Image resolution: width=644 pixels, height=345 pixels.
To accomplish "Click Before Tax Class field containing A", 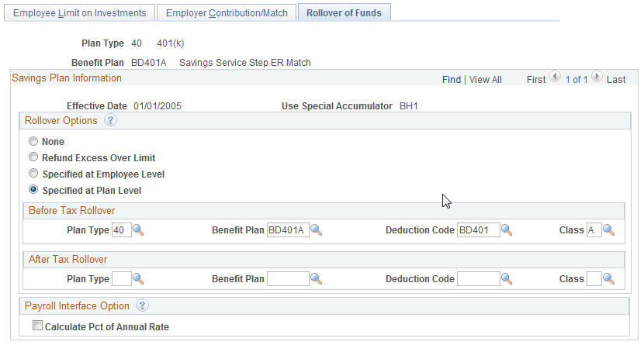I will click(x=594, y=230).
